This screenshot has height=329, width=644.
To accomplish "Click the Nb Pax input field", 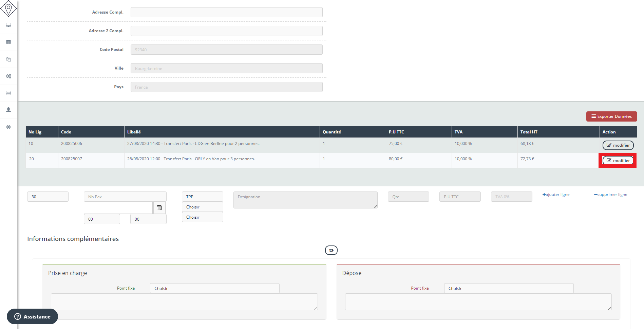I will pyautogui.click(x=125, y=197).
